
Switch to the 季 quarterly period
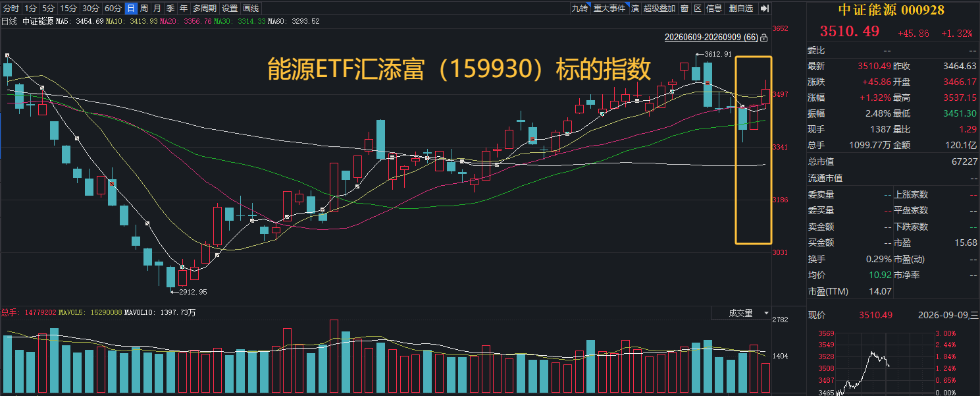[x=170, y=9]
